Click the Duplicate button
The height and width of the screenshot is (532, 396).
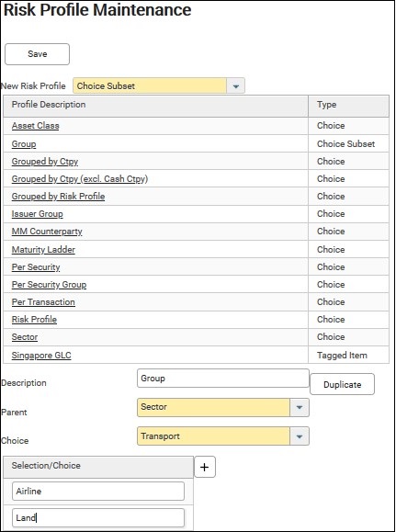pos(342,384)
